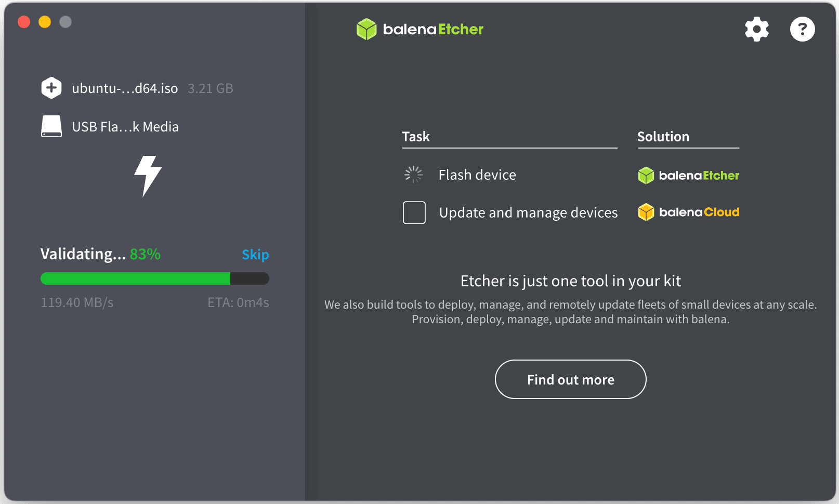Click the Solution column header
This screenshot has height=504, width=839.
tap(663, 137)
